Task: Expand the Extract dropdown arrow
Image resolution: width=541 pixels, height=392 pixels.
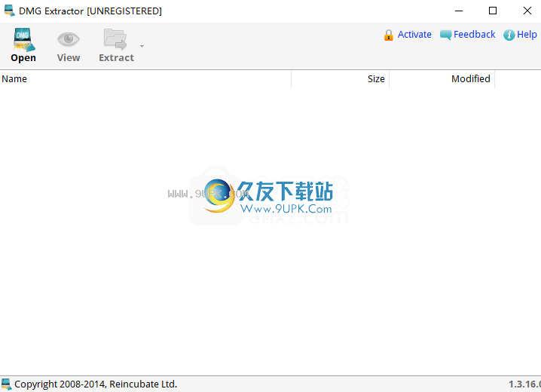Action: tap(142, 46)
